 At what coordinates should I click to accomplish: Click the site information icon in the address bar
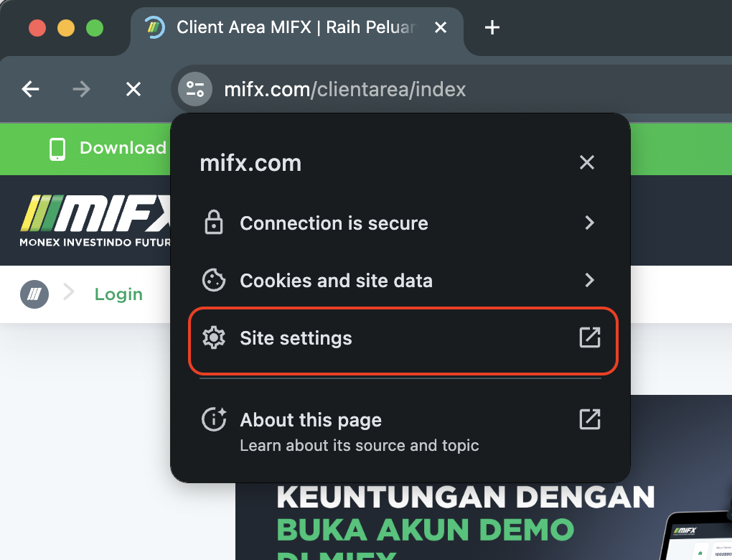point(194,89)
